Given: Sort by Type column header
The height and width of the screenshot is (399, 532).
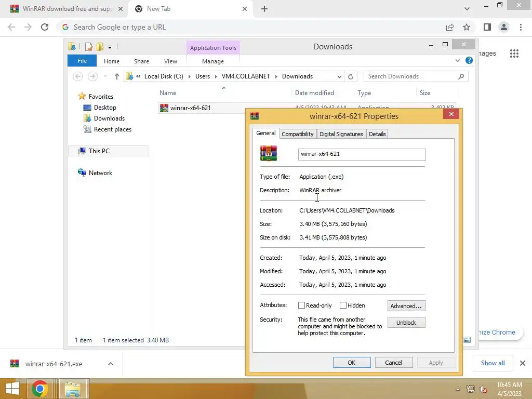Looking at the screenshot, I should coord(364,93).
